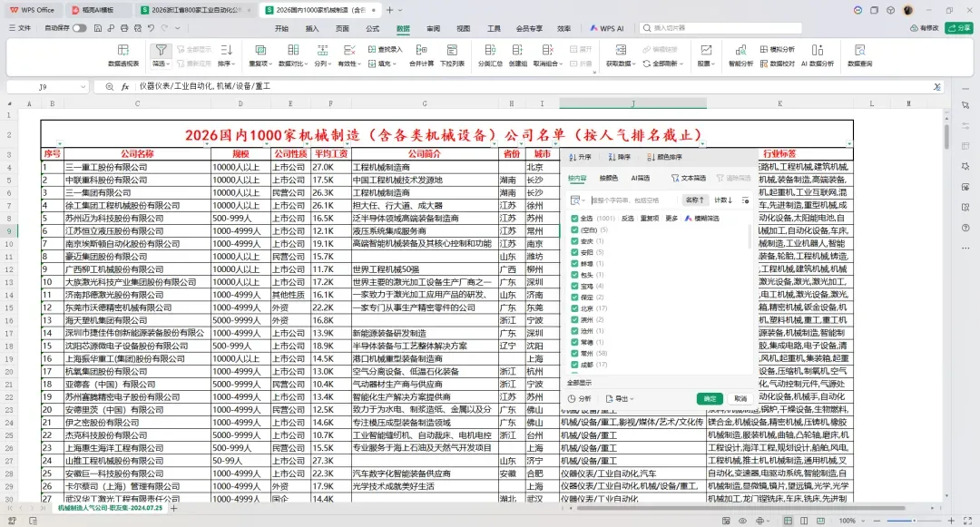The image size is (980, 527).
Task: Open the 审阅 ribbon tab
Action: [x=433, y=29]
